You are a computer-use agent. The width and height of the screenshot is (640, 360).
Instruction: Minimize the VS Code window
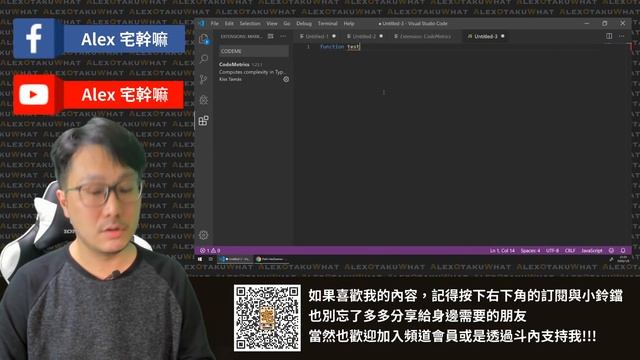587,24
